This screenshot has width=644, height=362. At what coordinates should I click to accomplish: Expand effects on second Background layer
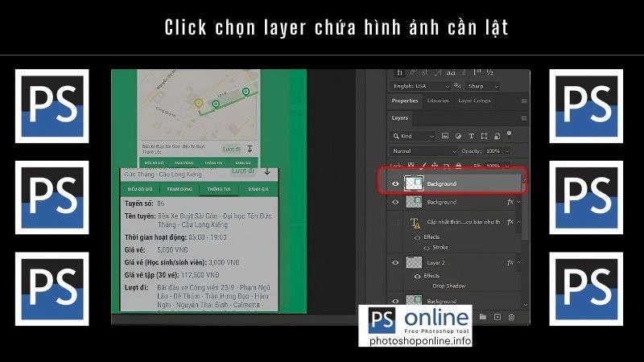click(518, 202)
